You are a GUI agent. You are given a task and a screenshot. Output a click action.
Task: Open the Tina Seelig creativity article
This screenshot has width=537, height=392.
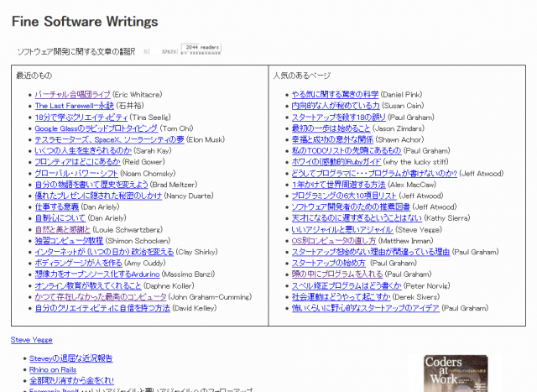click(81, 118)
